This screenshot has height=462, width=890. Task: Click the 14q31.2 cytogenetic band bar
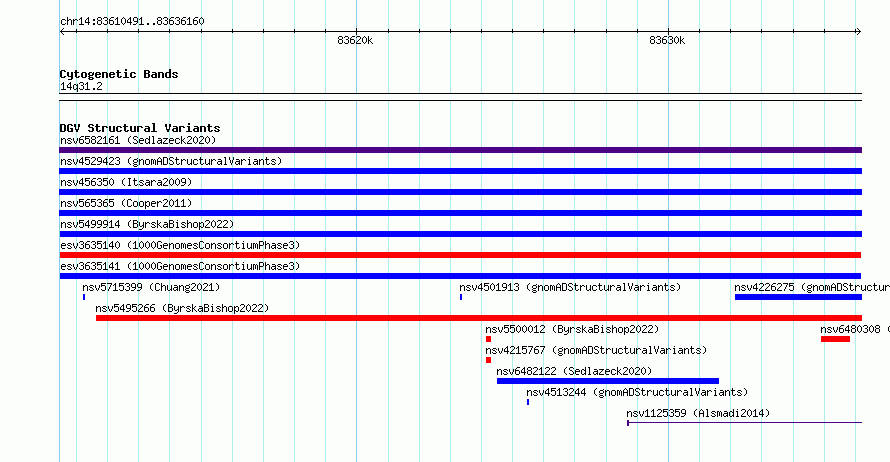click(x=460, y=97)
